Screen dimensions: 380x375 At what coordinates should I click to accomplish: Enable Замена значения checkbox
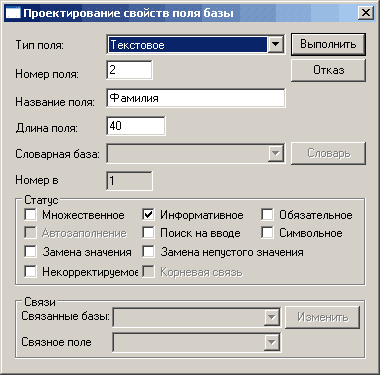30,252
